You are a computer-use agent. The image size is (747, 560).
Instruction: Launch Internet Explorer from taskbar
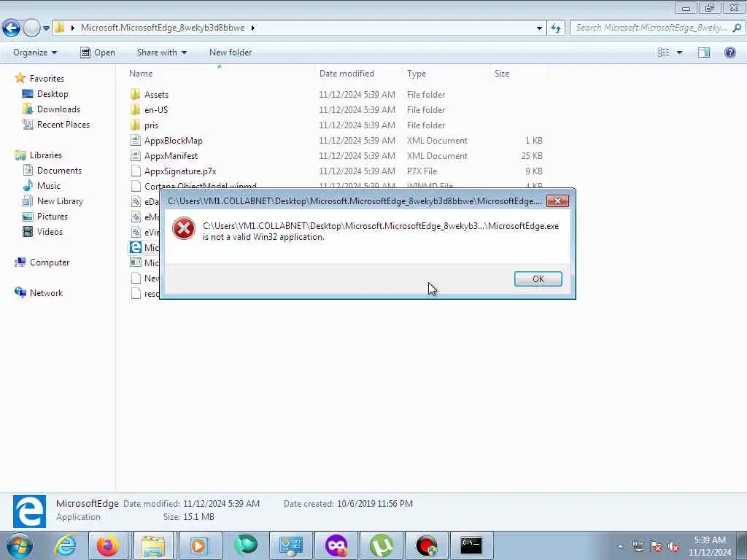tap(65, 545)
